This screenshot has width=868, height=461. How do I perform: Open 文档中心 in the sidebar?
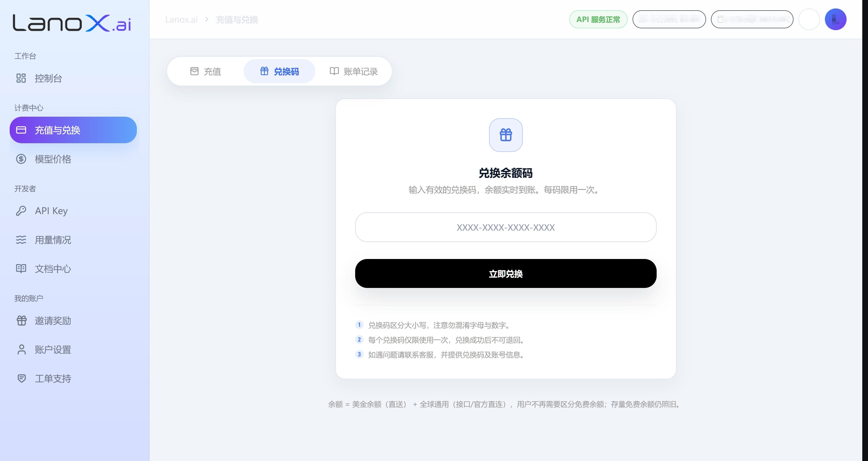point(73,269)
